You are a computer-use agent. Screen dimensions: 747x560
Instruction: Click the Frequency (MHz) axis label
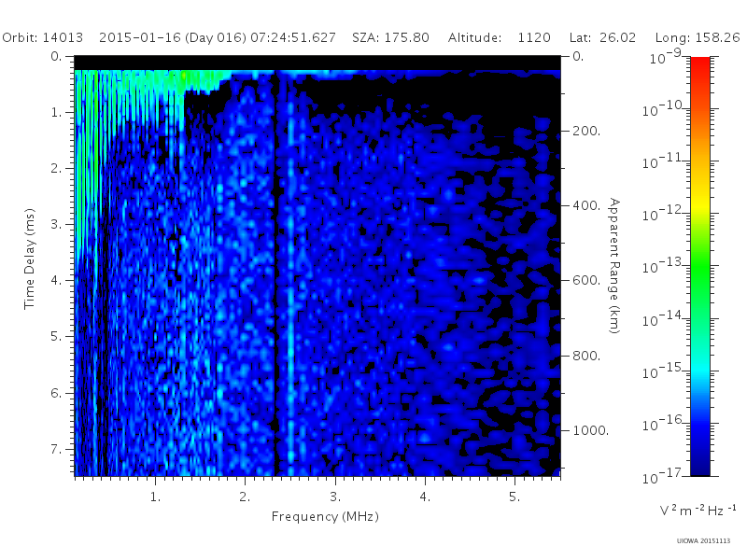(325, 517)
